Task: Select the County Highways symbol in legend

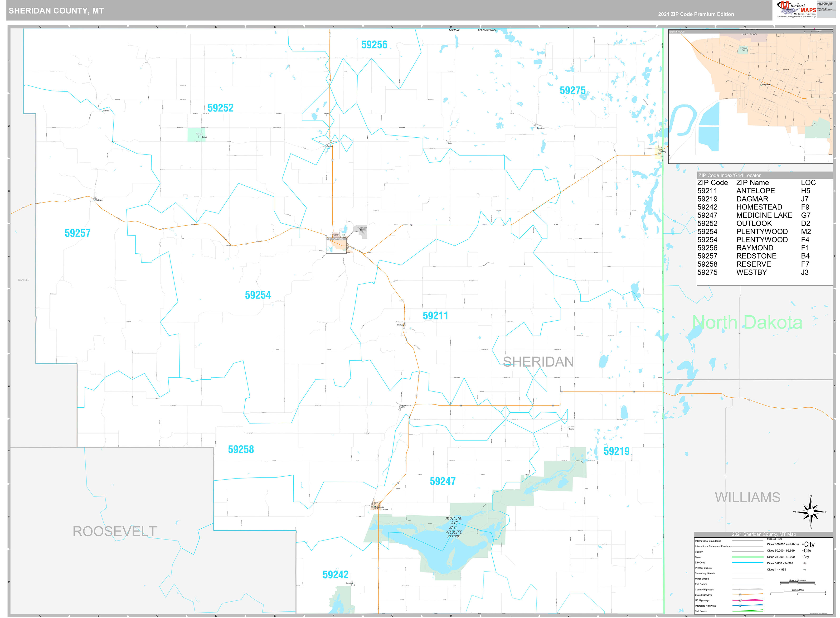Action: [740, 589]
